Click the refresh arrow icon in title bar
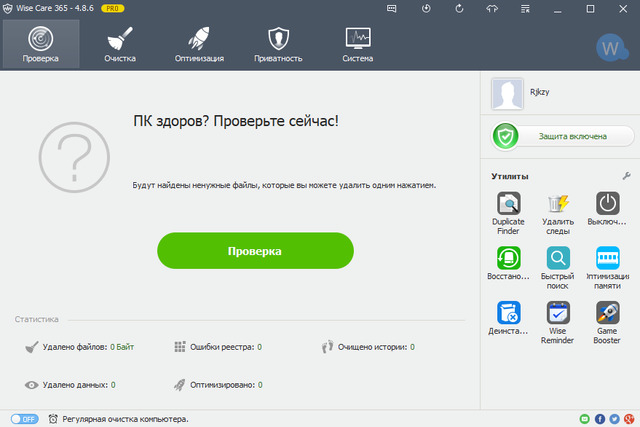The image size is (640, 427). click(459, 9)
